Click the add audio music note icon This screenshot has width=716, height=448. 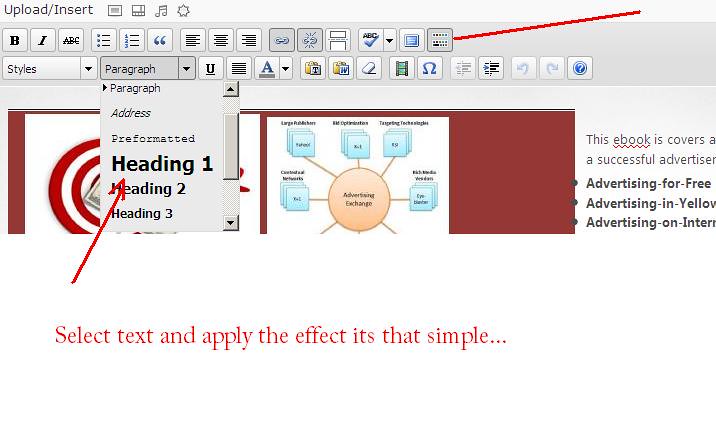pos(161,11)
